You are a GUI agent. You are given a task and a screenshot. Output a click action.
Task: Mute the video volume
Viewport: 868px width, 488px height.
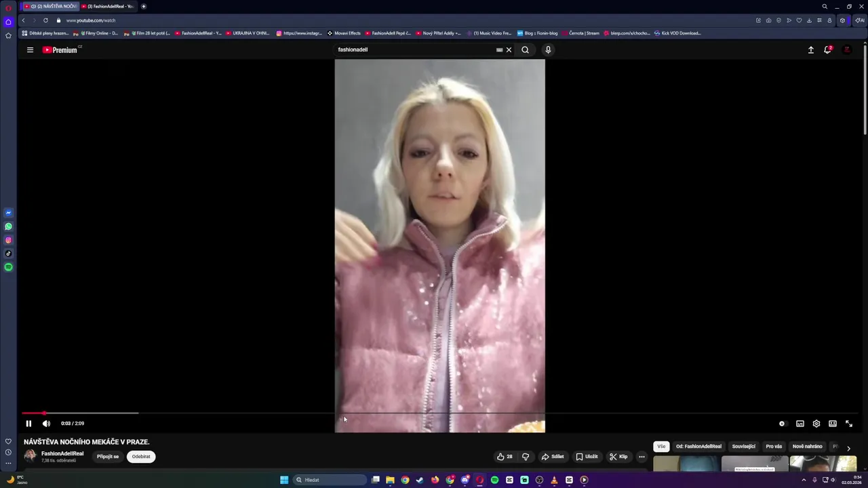pyautogui.click(x=46, y=424)
